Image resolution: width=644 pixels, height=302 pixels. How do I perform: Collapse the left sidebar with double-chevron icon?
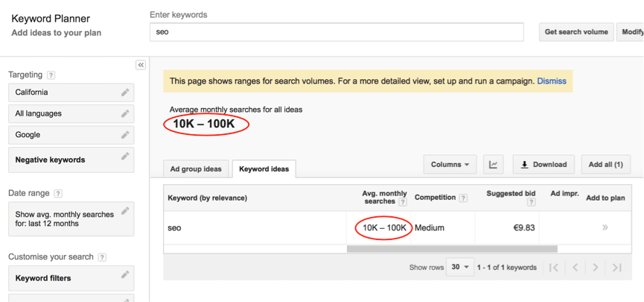point(141,65)
